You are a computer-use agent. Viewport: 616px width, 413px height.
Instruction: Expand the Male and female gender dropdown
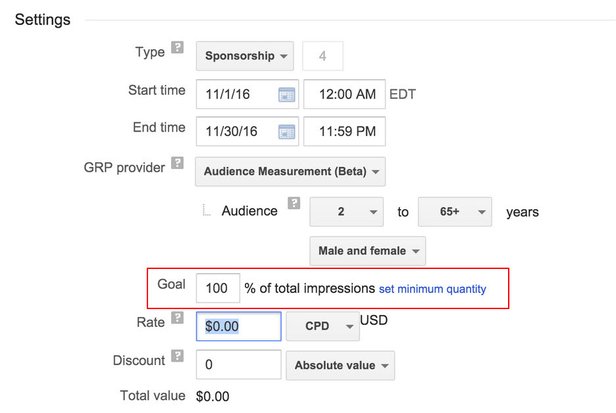coord(368,250)
